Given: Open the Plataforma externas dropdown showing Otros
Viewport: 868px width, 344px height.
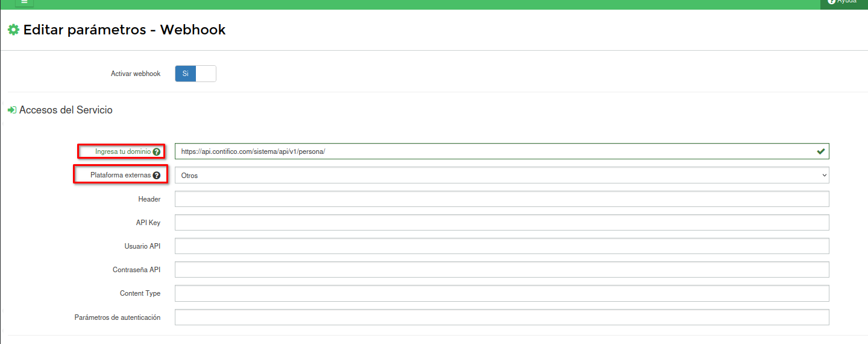Looking at the screenshot, I should pos(502,176).
